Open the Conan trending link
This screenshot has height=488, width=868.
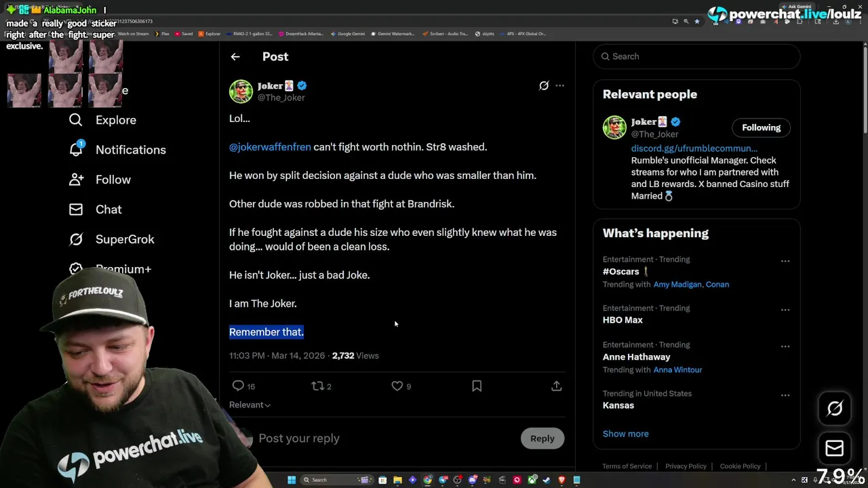[x=717, y=285]
